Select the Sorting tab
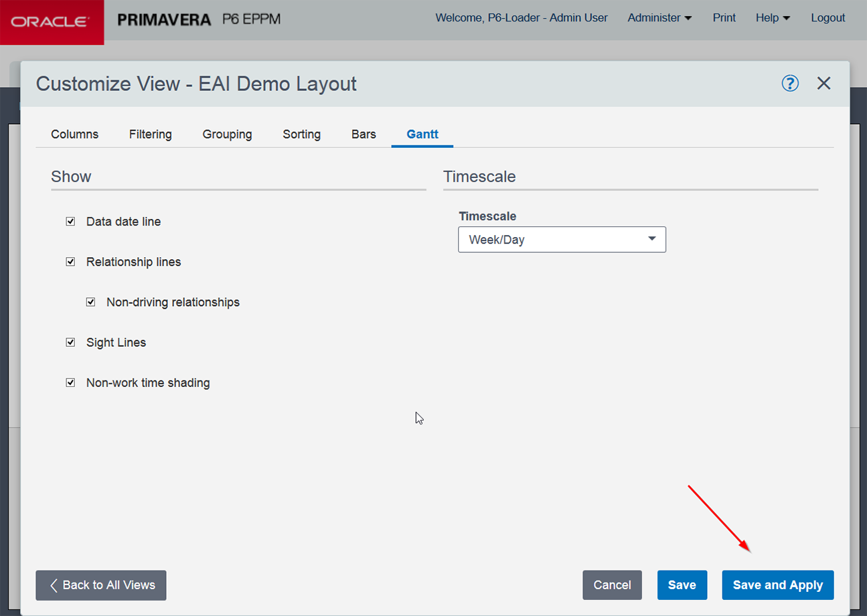Viewport: 867px width, 616px height. tap(301, 135)
